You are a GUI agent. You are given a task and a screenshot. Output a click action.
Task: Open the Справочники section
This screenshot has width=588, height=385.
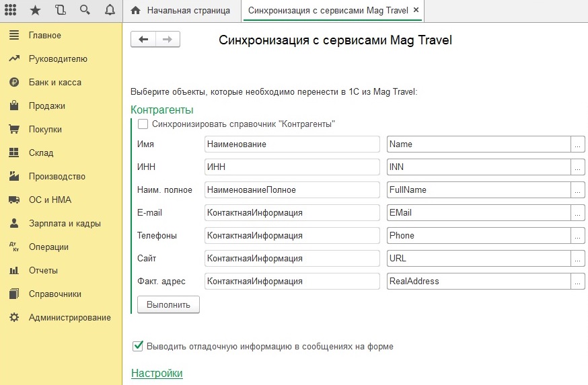(x=55, y=294)
